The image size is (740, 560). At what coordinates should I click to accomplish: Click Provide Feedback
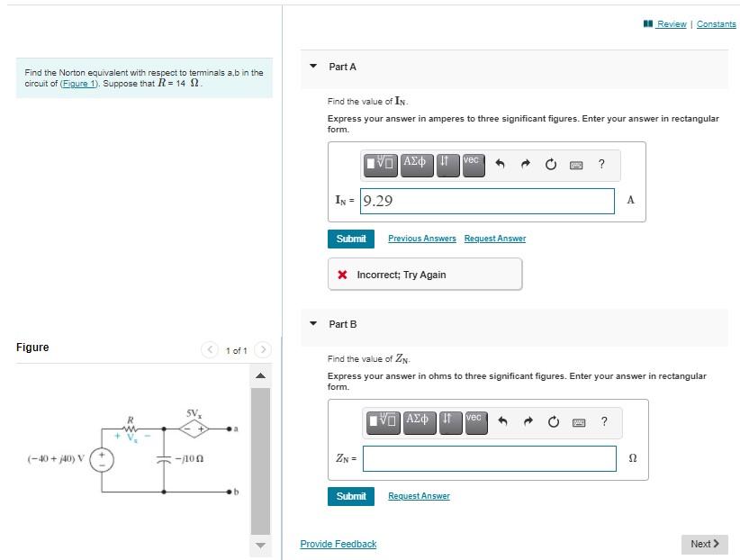tap(338, 544)
